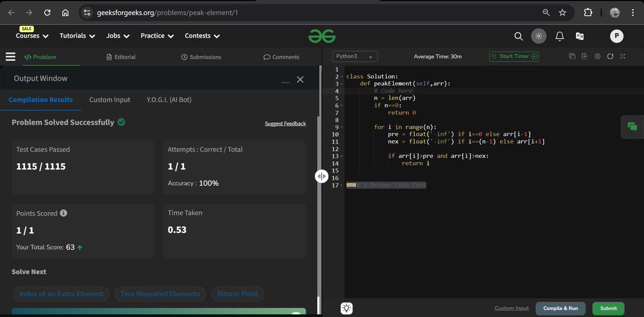Click the '1115 / 1115' test cases value

pyautogui.click(x=41, y=166)
